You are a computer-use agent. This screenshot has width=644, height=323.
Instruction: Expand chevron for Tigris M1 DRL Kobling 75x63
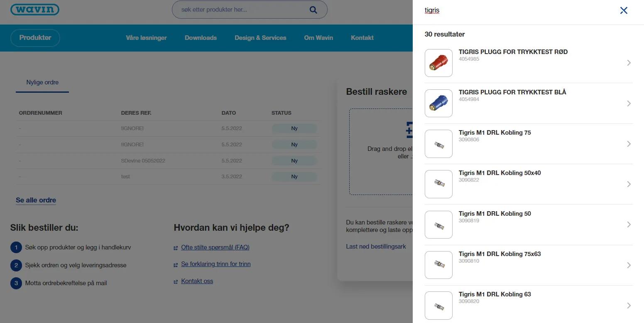(x=629, y=265)
